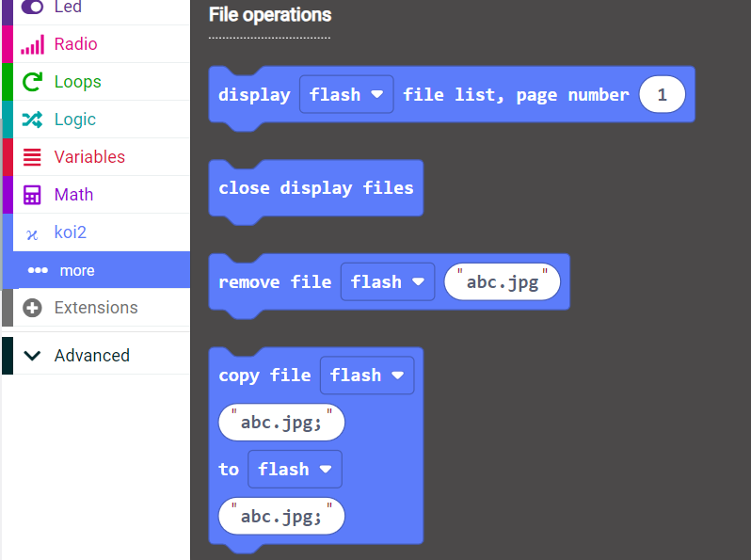751x560 pixels.
Task: Edit copy file source filename field
Action: tap(281, 423)
